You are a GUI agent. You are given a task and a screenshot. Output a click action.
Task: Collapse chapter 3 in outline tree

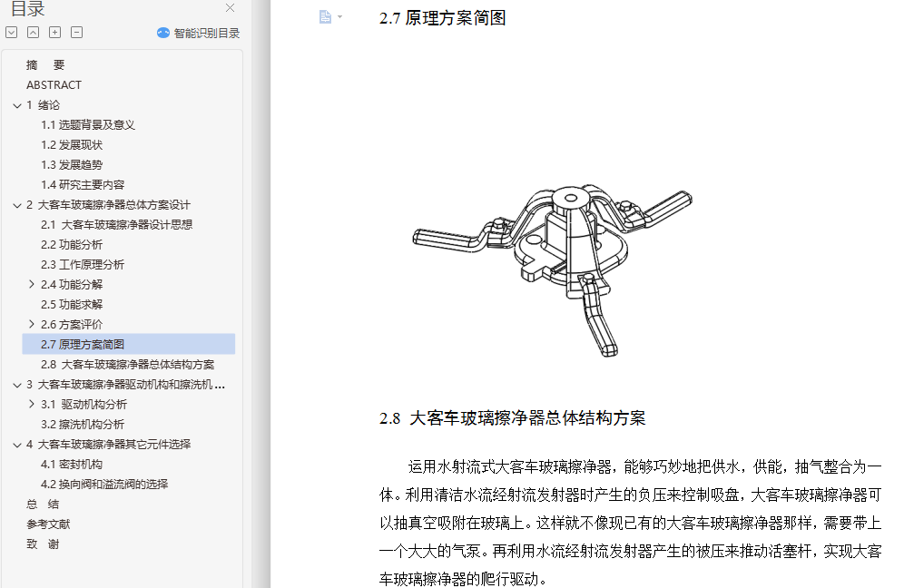pos(17,385)
